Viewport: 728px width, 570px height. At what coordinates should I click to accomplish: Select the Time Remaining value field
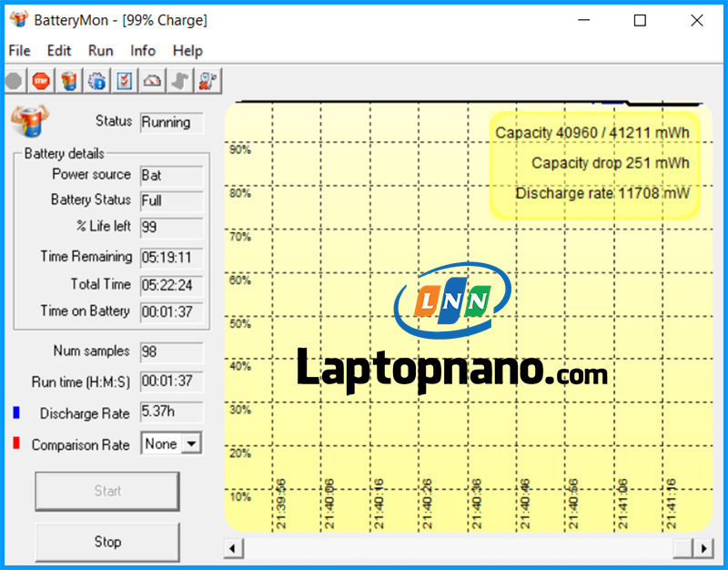click(x=172, y=257)
